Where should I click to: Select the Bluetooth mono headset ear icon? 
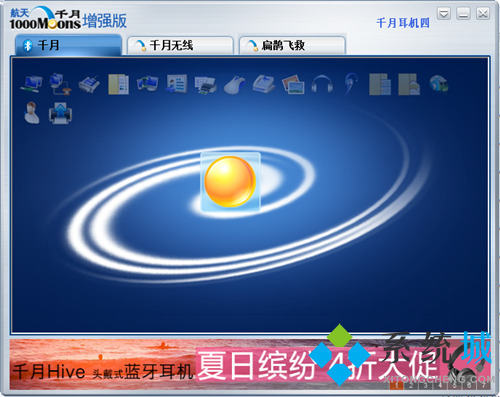351,84
